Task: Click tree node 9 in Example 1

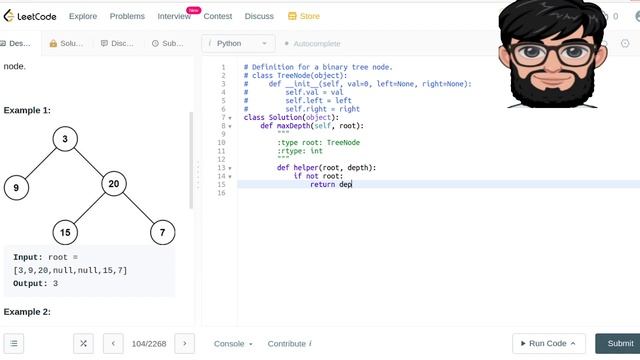Action: click(16, 188)
